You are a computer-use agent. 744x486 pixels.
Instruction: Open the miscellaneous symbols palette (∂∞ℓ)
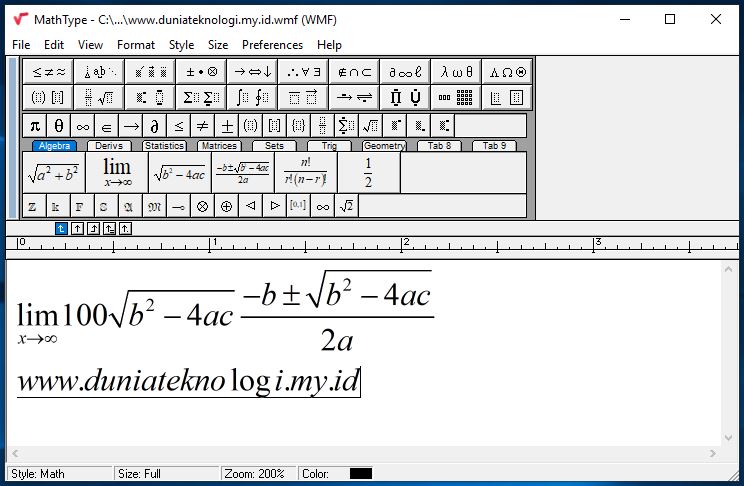[x=405, y=72]
